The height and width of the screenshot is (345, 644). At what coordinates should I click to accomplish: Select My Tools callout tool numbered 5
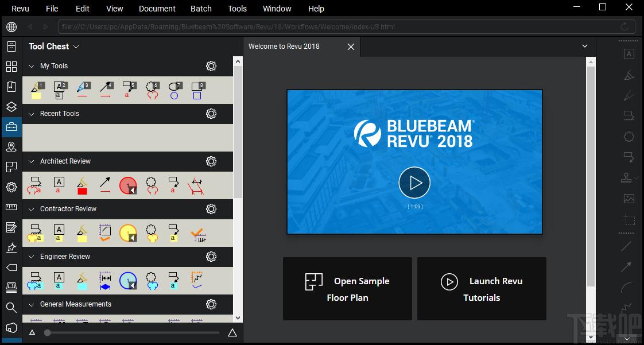pyautogui.click(x=129, y=91)
